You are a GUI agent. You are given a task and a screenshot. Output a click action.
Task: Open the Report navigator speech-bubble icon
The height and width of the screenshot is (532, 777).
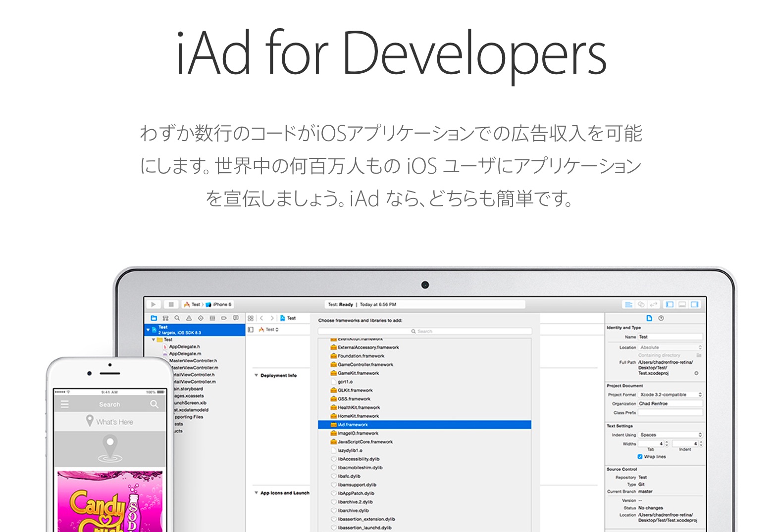tap(236, 318)
